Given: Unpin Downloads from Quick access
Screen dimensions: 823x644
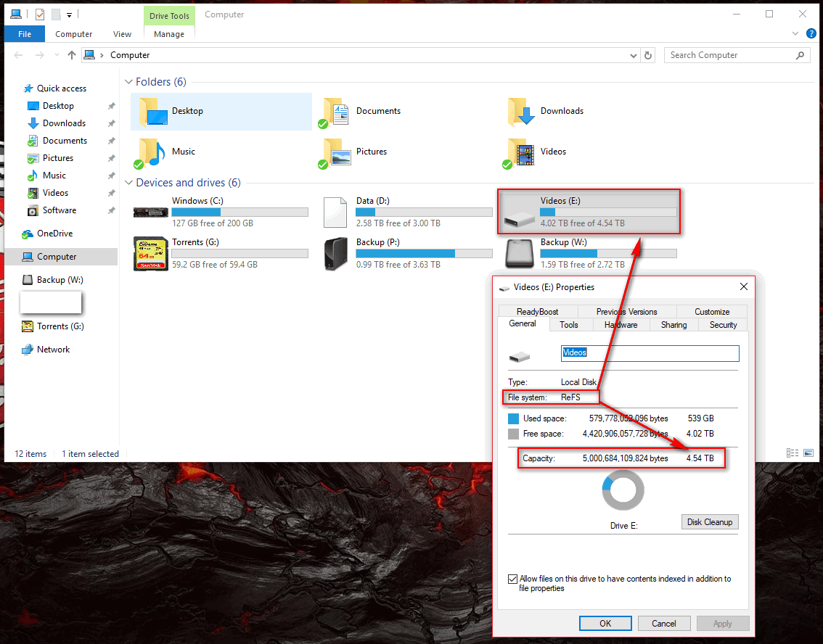Looking at the screenshot, I should point(111,123).
